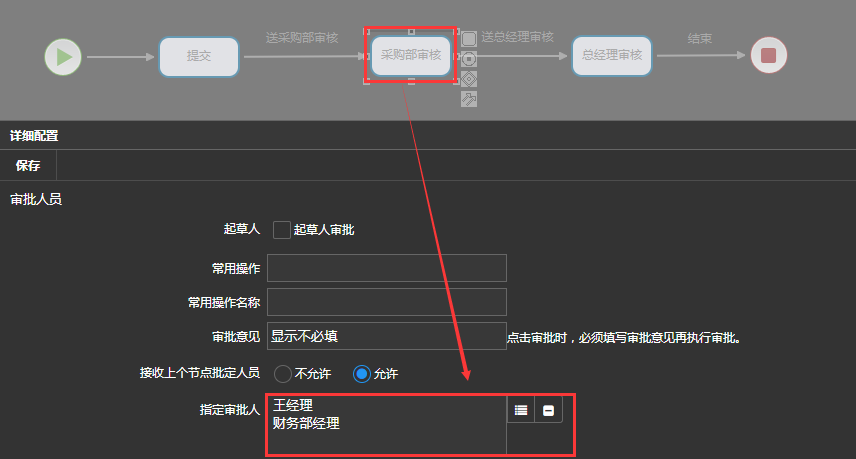Select the 不允许 radio option
The width and height of the screenshot is (856, 459).
[282, 374]
